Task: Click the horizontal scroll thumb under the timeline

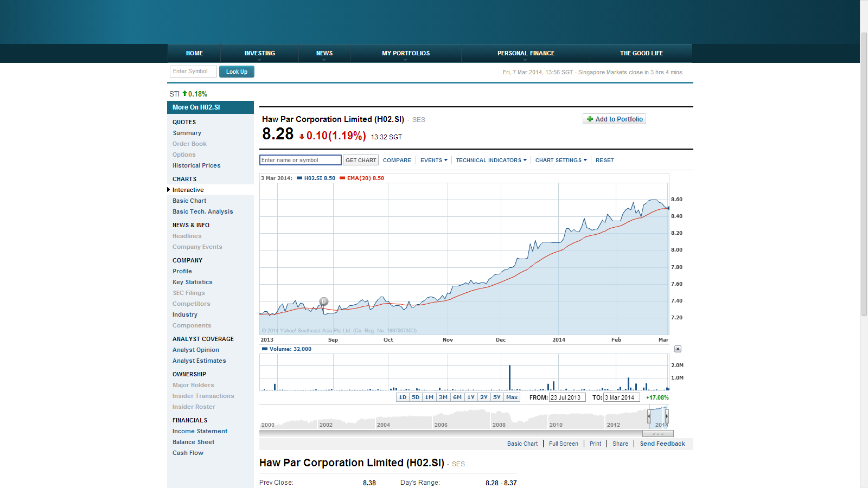Action: pyautogui.click(x=658, y=434)
